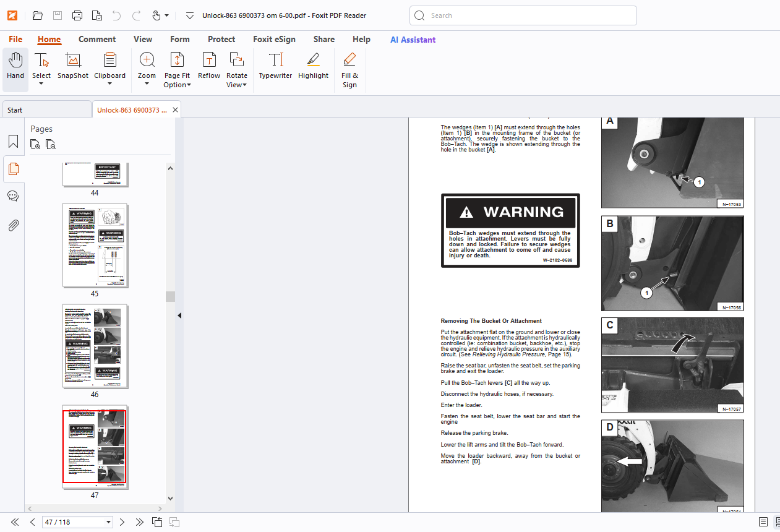Viewport: 780px width, 532px height.
Task: Open the Foxit eSign tab
Action: click(x=274, y=40)
